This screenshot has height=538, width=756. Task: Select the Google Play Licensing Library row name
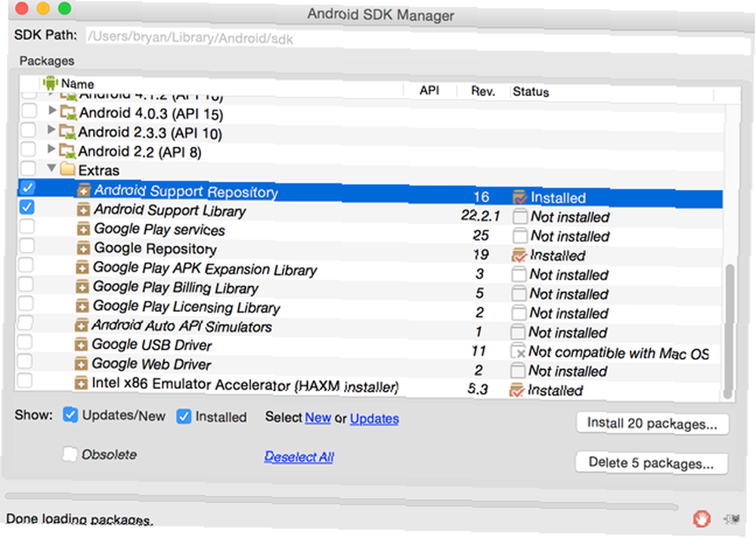[186, 307]
